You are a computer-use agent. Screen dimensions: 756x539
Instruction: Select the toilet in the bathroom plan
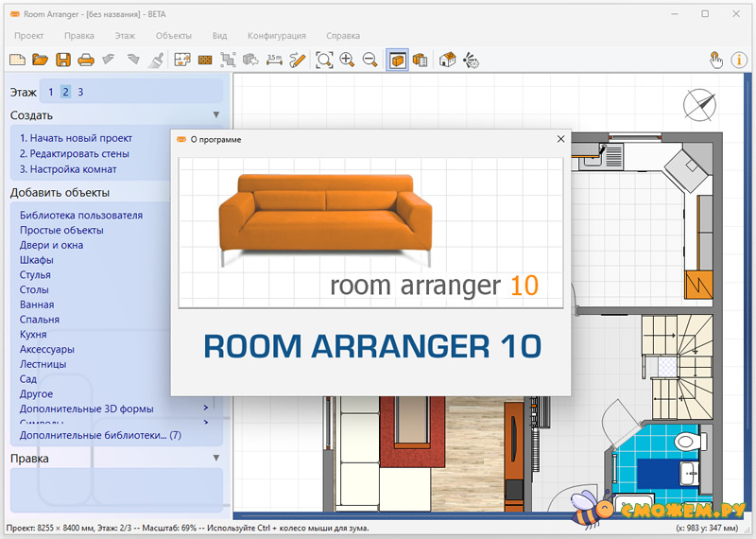click(x=691, y=441)
